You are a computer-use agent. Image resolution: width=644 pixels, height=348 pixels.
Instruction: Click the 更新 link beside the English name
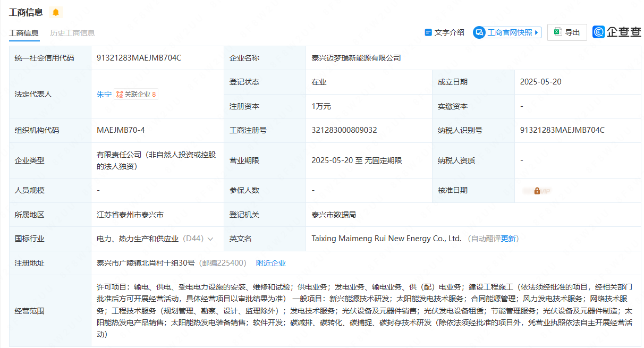click(508, 239)
